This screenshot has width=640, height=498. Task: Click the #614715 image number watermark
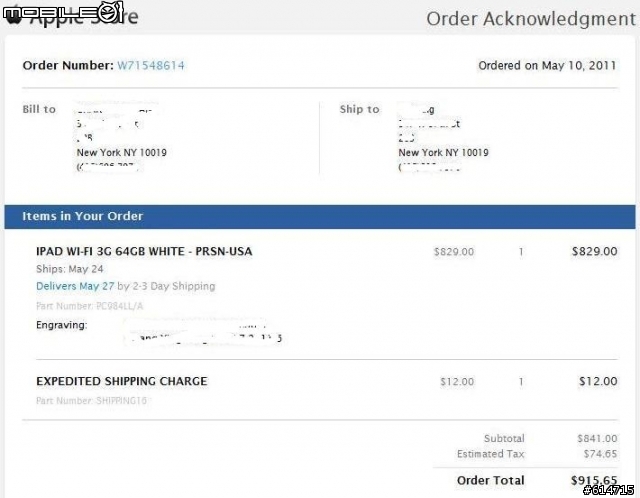pyautogui.click(x=609, y=490)
